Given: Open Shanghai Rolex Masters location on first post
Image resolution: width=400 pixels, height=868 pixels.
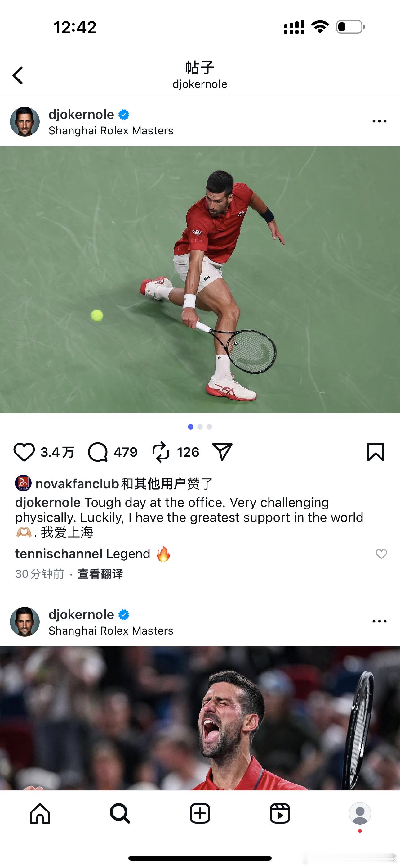Looking at the screenshot, I should 111,130.
